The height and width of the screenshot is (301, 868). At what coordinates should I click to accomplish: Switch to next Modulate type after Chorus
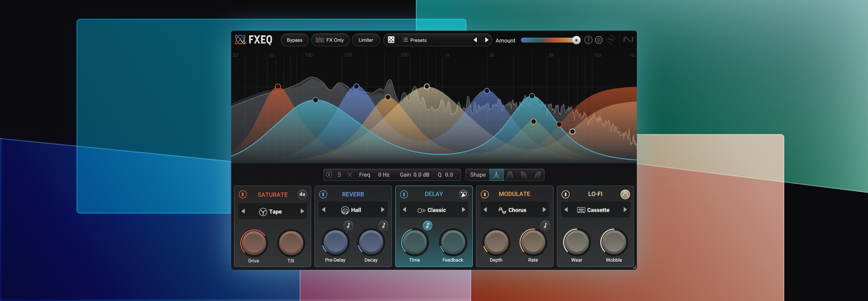click(544, 210)
